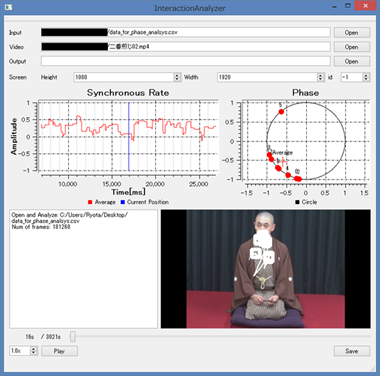
Task: Decrease the playback speed 1.0x spinner
Action: pos(33,353)
